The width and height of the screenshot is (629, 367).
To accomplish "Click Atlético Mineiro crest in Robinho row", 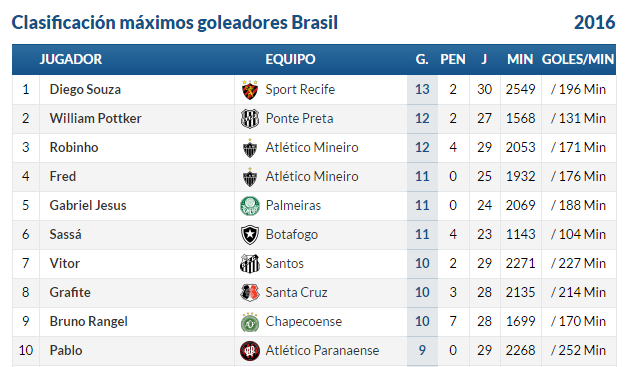I will [250, 148].
